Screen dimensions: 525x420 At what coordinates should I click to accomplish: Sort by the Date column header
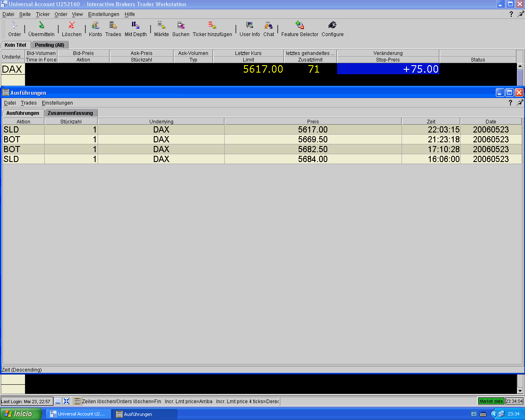(x=491, y=121)
